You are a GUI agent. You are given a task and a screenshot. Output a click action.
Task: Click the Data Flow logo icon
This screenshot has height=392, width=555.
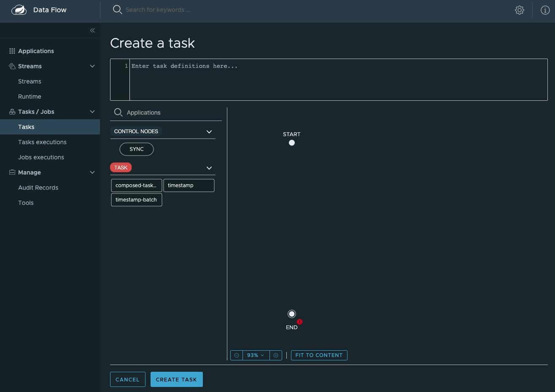tap(19, 10)
